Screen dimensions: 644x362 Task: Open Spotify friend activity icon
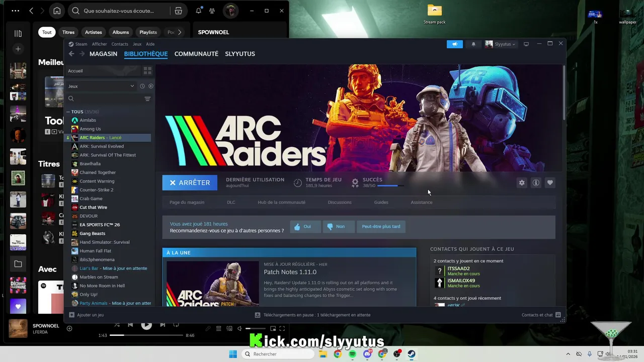(x=212, y=11)
